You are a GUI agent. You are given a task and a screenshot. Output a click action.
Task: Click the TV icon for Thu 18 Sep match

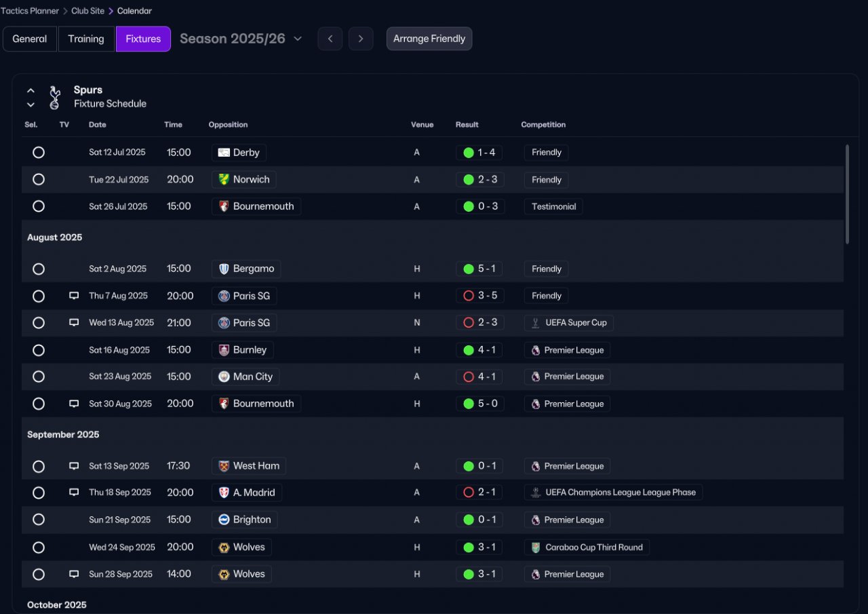click(74, 493)
